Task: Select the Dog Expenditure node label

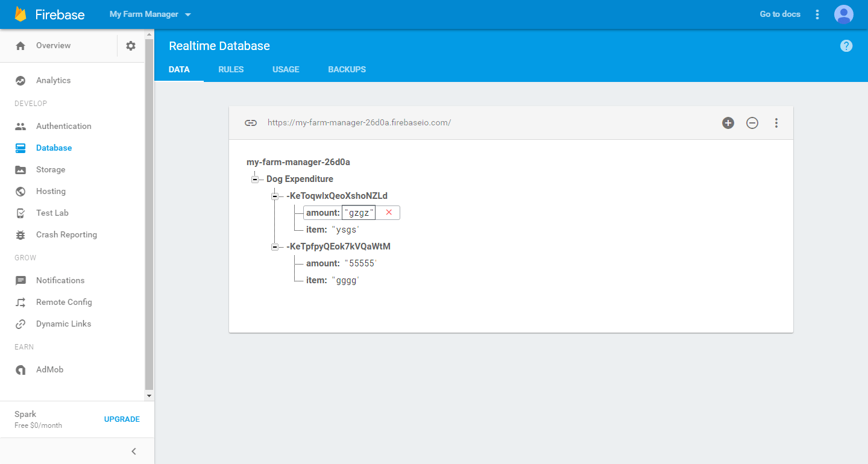Action: point(300,179)
